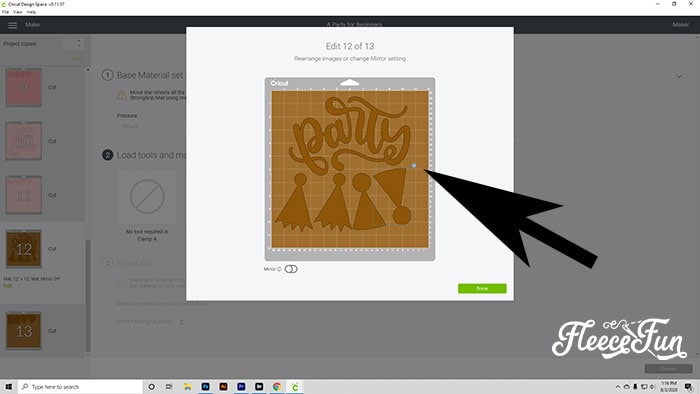Open the taskbar clock and date
Screen dimensions: 700x394
(x=669, y=387)
